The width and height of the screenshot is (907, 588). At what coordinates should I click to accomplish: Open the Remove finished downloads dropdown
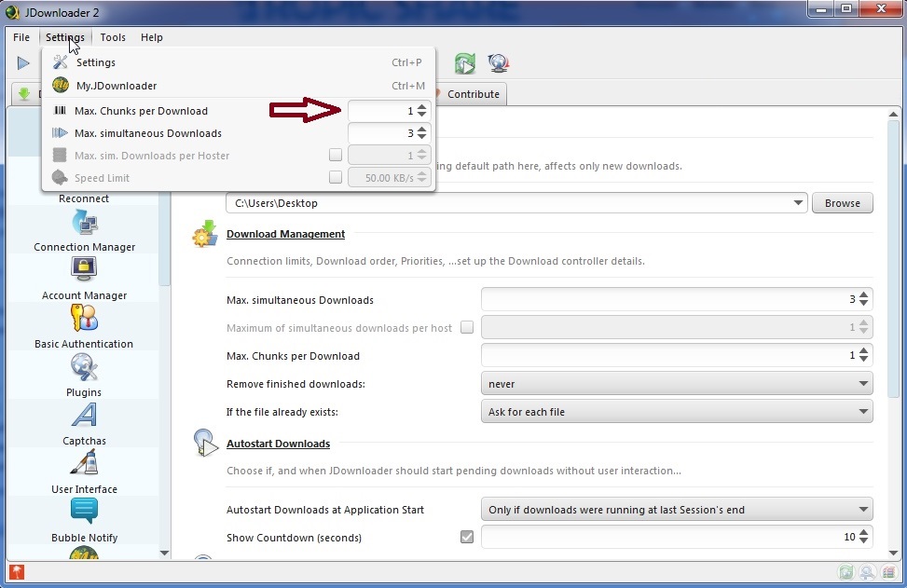677,383
